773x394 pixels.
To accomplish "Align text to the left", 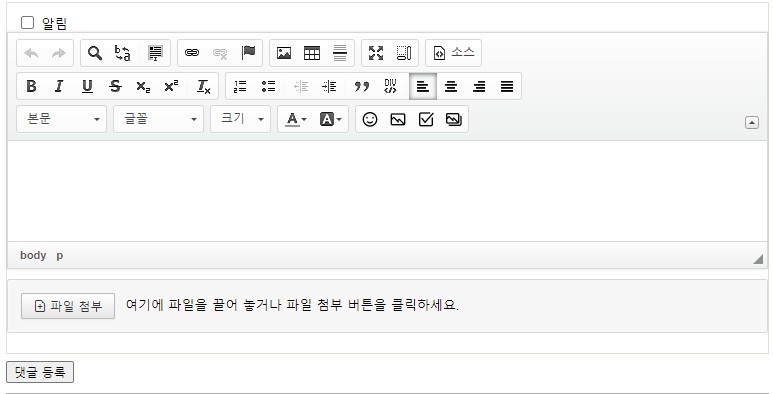I will [423, 86].
